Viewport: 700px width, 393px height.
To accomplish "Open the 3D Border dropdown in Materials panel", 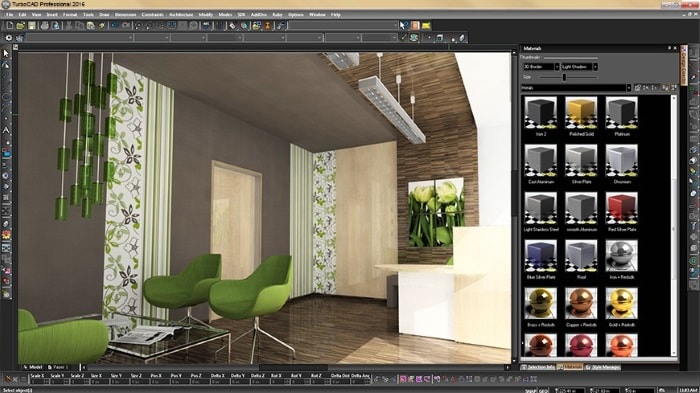I will point(541,67).
